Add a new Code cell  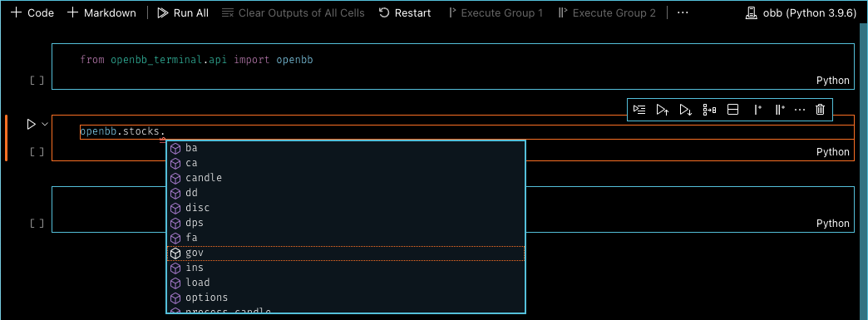click(x=32, y=12)
